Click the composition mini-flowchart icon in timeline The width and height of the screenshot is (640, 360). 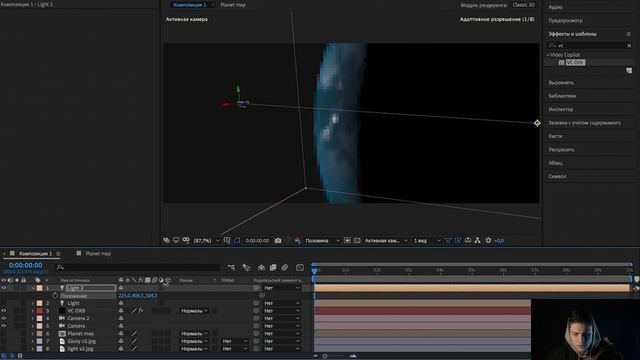point(231,268)
